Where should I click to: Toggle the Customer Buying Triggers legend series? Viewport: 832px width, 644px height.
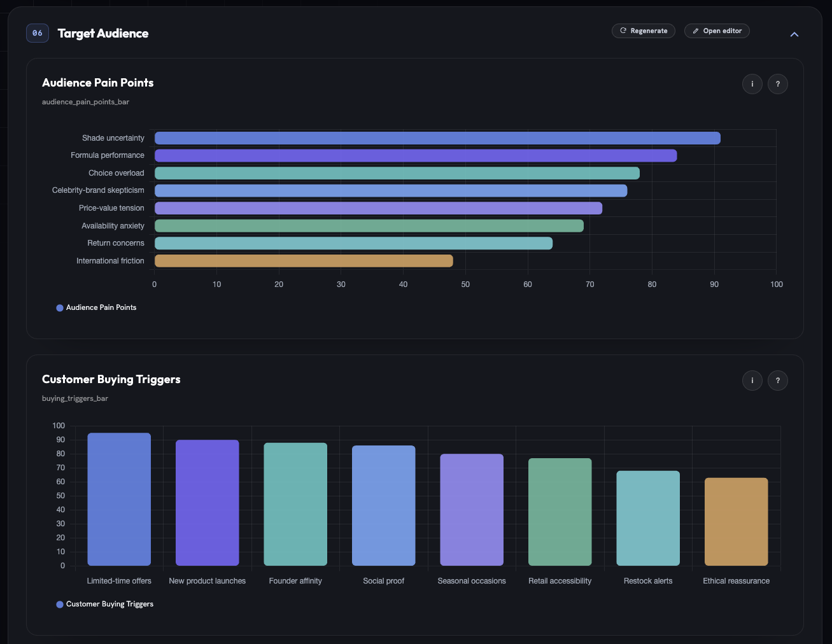pos(104,604)
